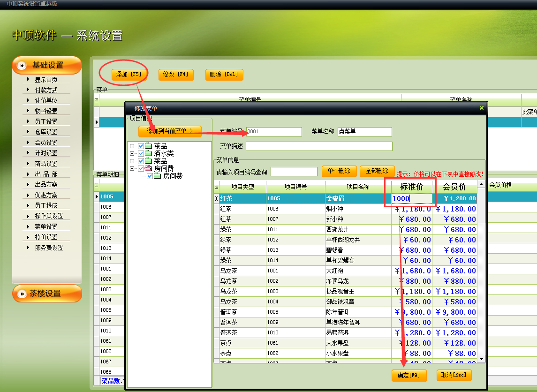Open 会员设置 in the left menu
The width and height of the screenshot is (537, 392).
click(x=46, y=143)
